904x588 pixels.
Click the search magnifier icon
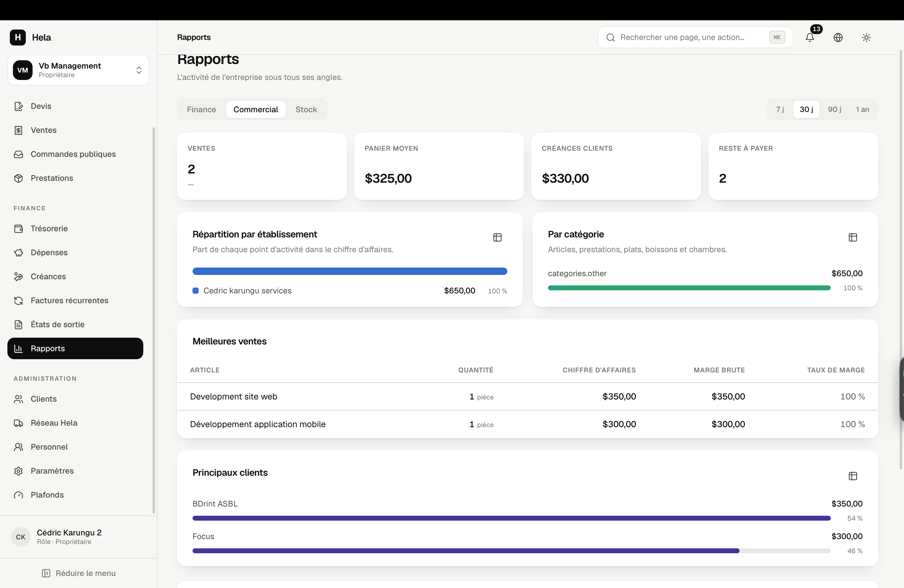(x=610, y=37)
